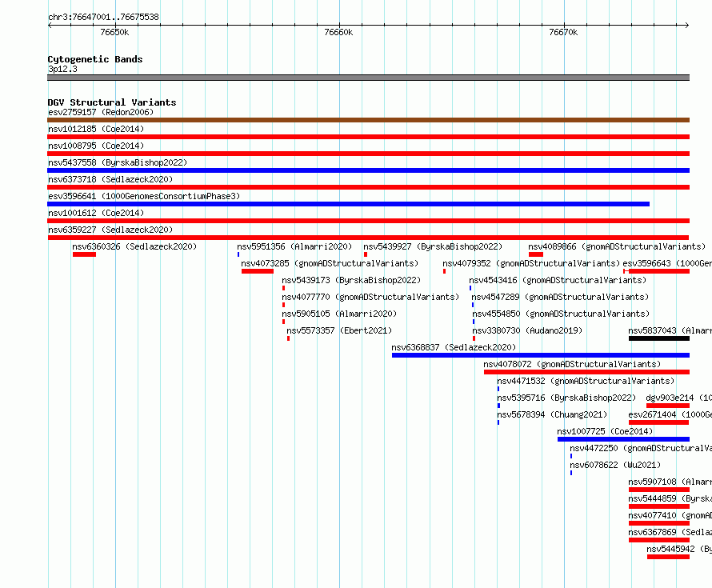The image size is (712, 588).
Task: Open esv3596643 variant label
Action: [667, 263]
